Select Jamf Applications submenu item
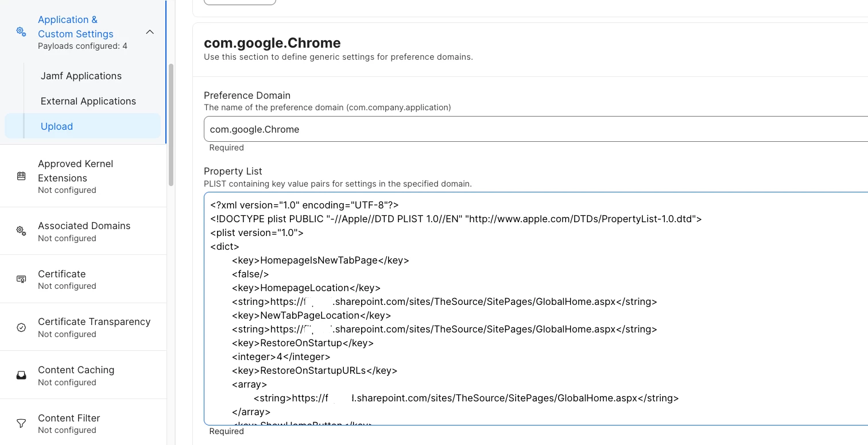Screen dimensions: 868x445 pos(81,76)
